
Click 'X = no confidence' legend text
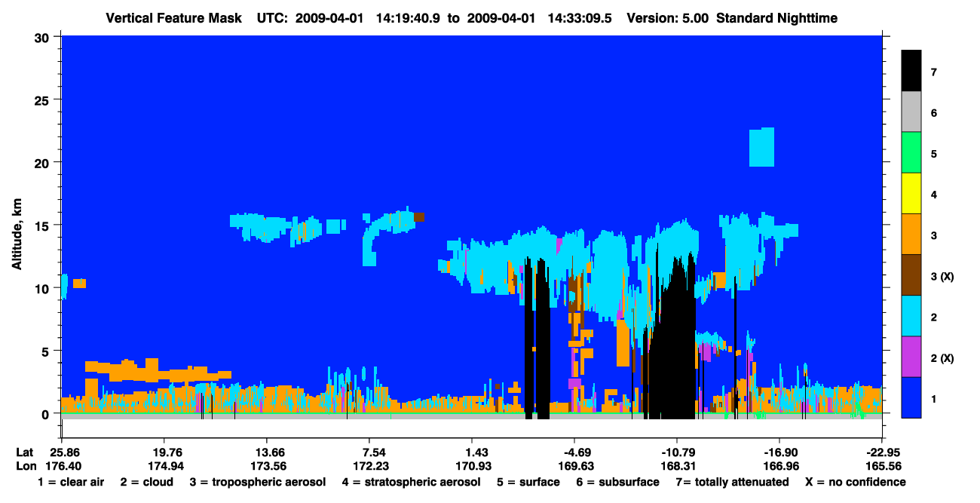[856, 482]
